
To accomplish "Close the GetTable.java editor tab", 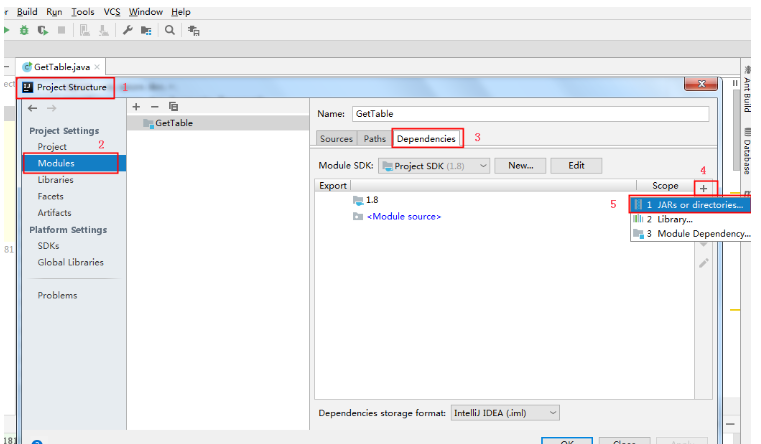I will 97,67.
